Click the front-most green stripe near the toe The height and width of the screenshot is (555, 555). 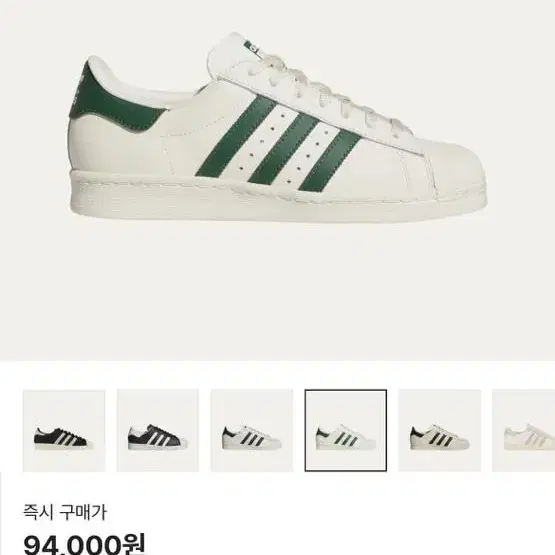330,161
